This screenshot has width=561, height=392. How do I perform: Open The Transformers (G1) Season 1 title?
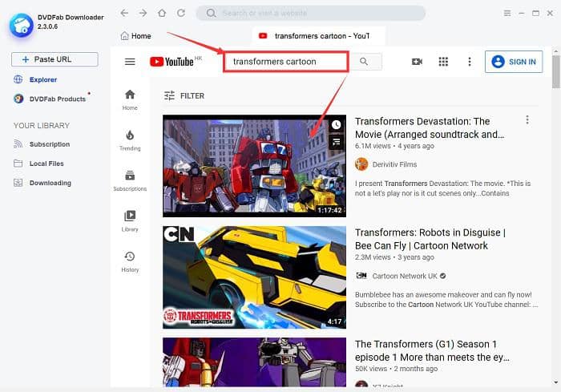432,350
